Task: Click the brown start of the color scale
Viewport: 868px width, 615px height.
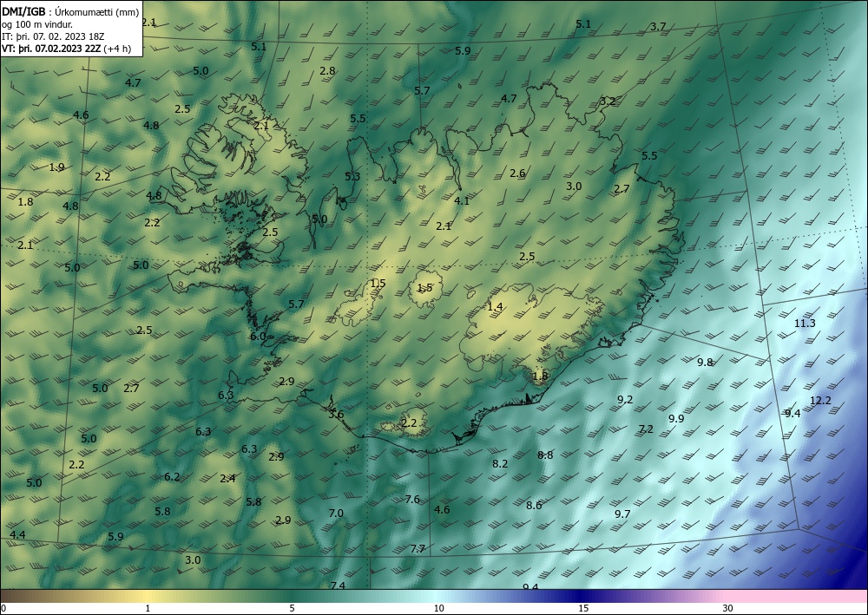Action: click(x=16, y=596)
